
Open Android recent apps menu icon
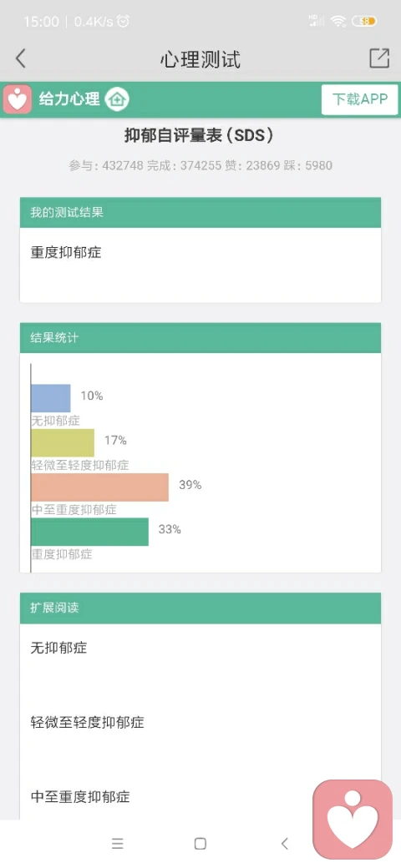point(118,844)
